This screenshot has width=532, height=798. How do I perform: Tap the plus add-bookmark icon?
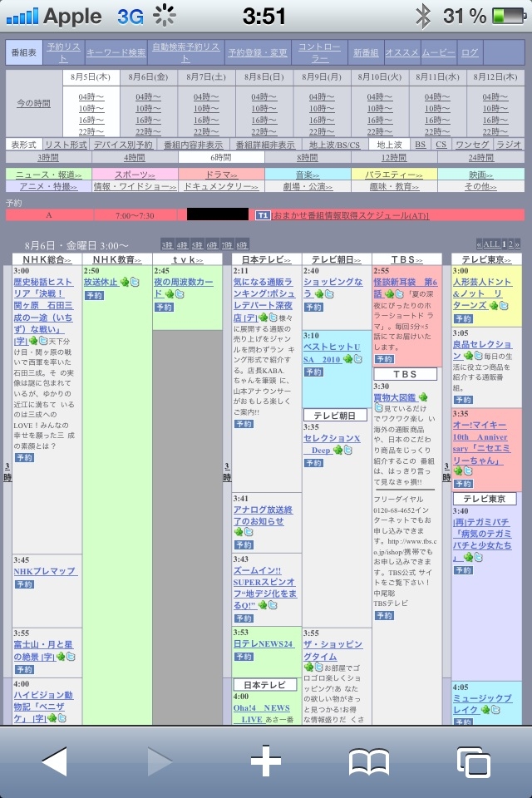coord(265,761)
